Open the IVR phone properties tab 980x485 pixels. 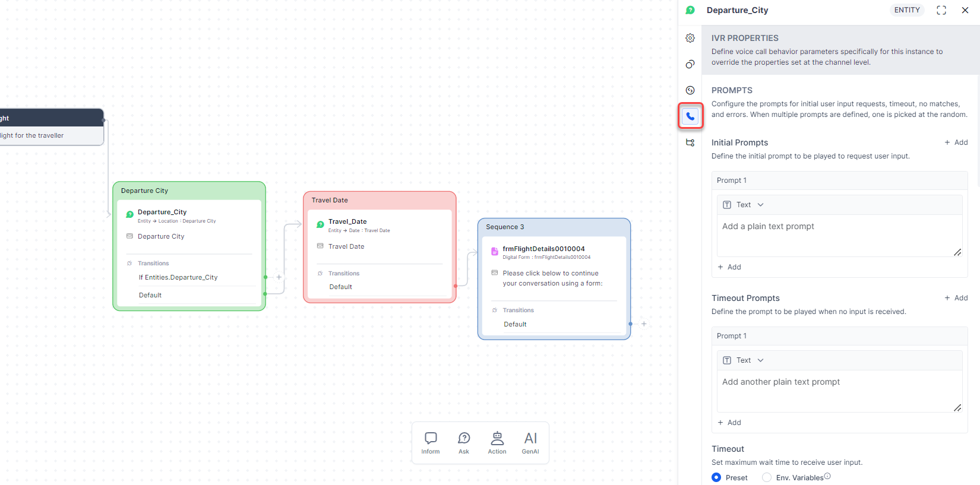click(x=690, y=116)
